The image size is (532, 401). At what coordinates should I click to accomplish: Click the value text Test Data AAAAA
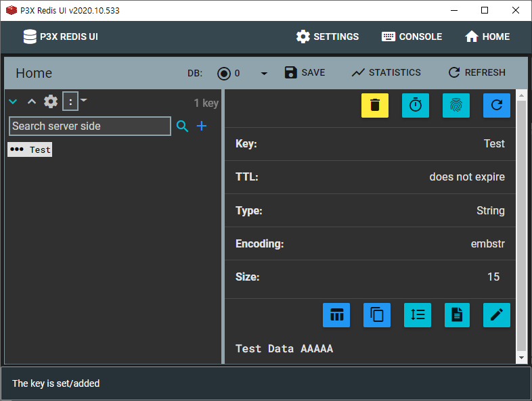pyautogui.click(x=284, y=348)
